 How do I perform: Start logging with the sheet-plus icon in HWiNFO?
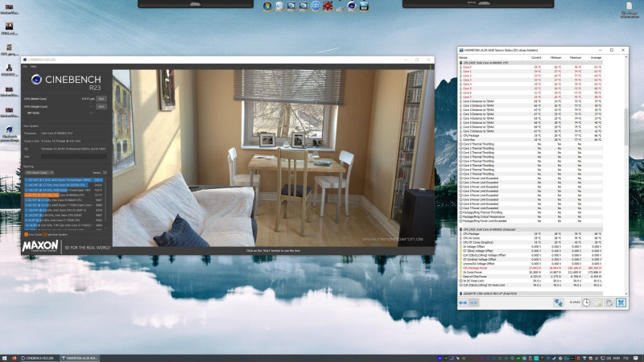pos(597,302)
